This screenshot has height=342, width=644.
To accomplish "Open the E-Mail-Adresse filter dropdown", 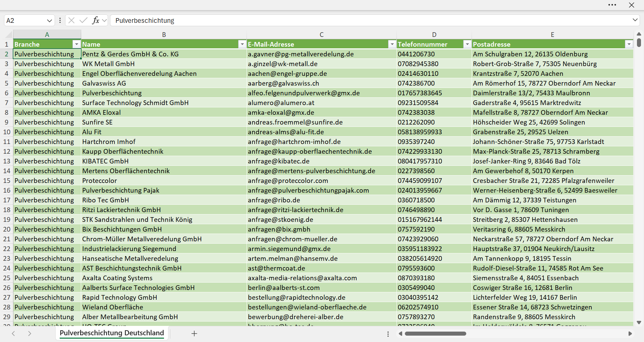I will (x=392, y=44).
